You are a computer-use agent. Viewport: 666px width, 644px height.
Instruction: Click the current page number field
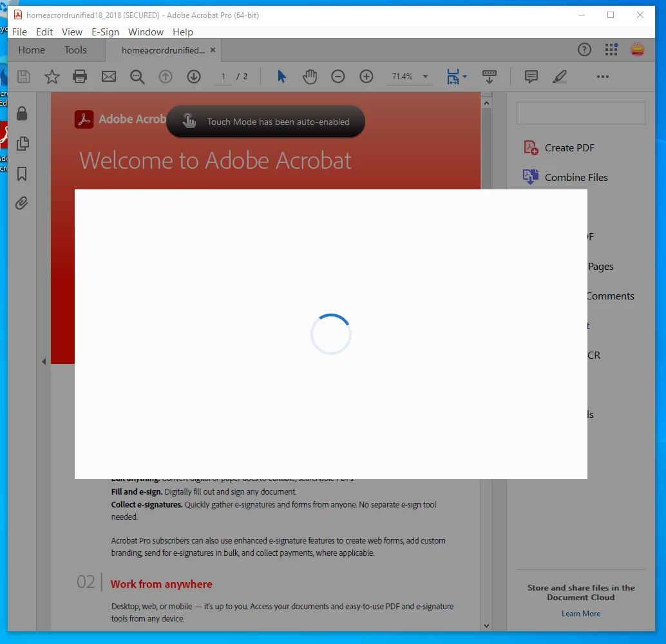223,77
